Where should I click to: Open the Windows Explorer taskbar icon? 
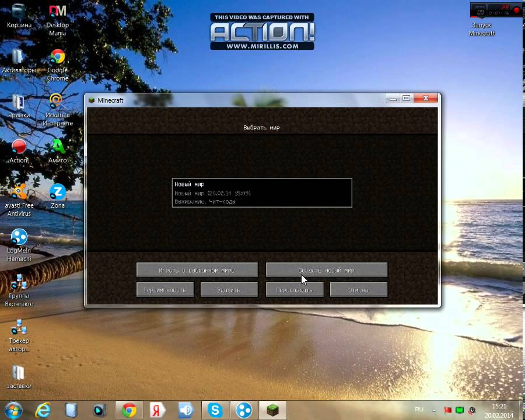tap(71, 410)
